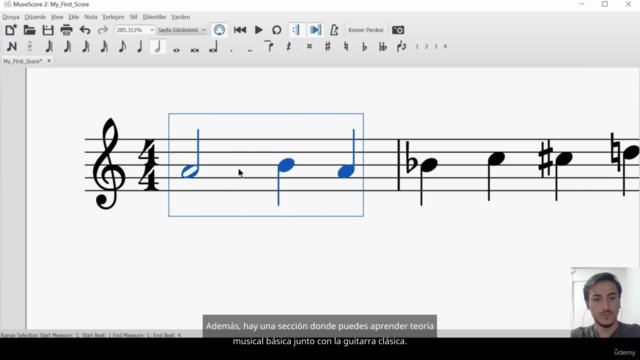Select voice 2

coord(426,47)
